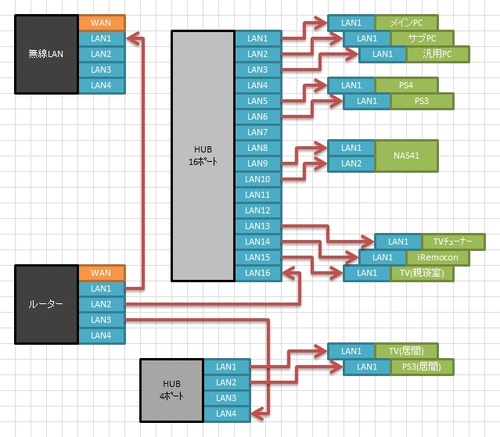Click the TV(居間) label
This screenshot has height=437, width=500.
point(406,351)
